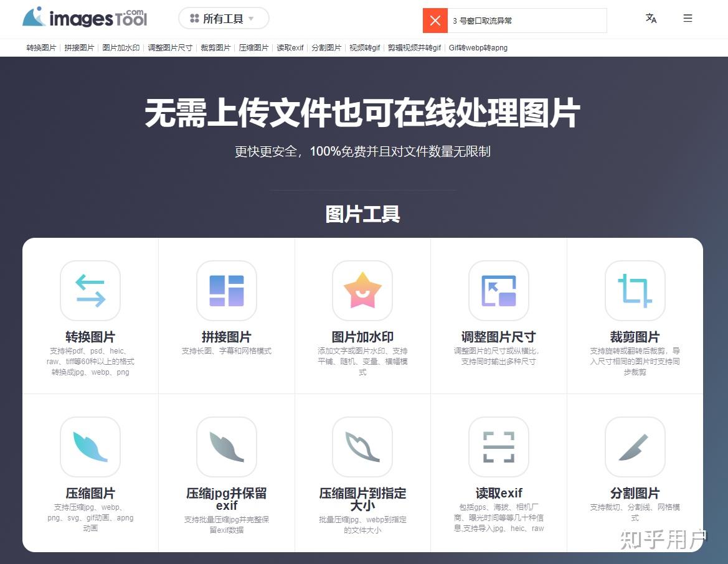728x564 pixels.
Task: Click the 读取exif frame scan icon
Action: 498,447
